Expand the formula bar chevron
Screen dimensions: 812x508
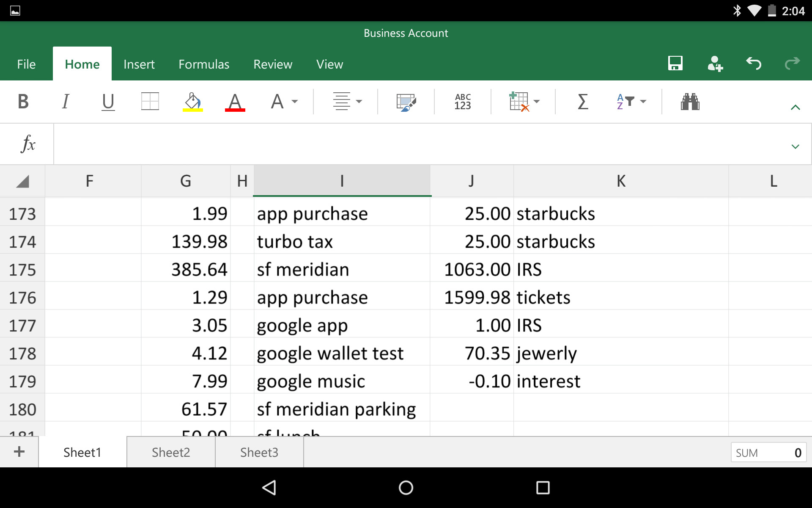pyautogui.click(x=795, y=146)
